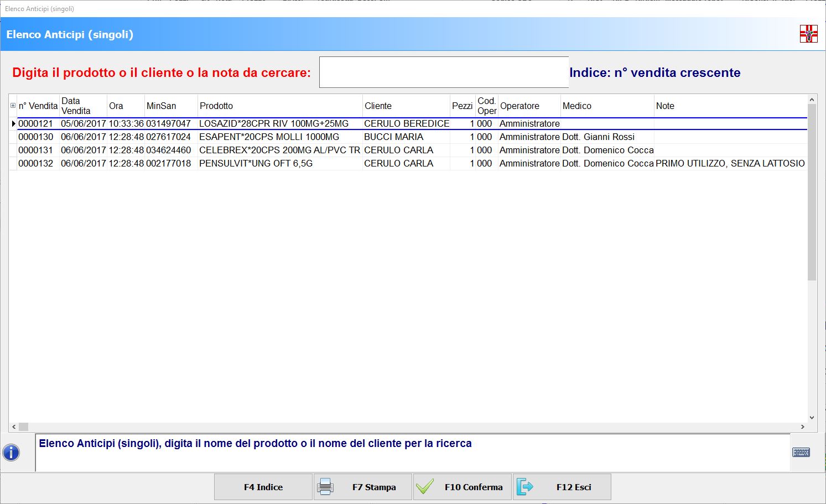Click the green checkmark confirm icon
The width and height of the screenshot is (826, 504).
(x=425, y=487)
